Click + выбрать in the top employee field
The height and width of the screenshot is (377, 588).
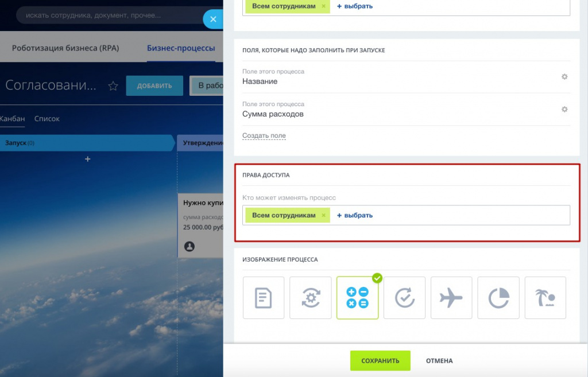click(x=355, y=6)
